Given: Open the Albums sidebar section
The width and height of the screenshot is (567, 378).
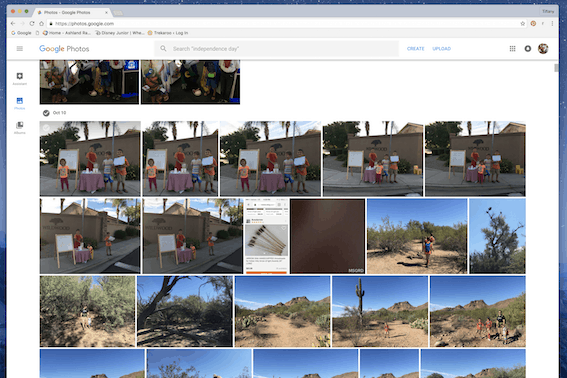Looking at the screenshot, I should pyautogui.click(x=20, y=128).
